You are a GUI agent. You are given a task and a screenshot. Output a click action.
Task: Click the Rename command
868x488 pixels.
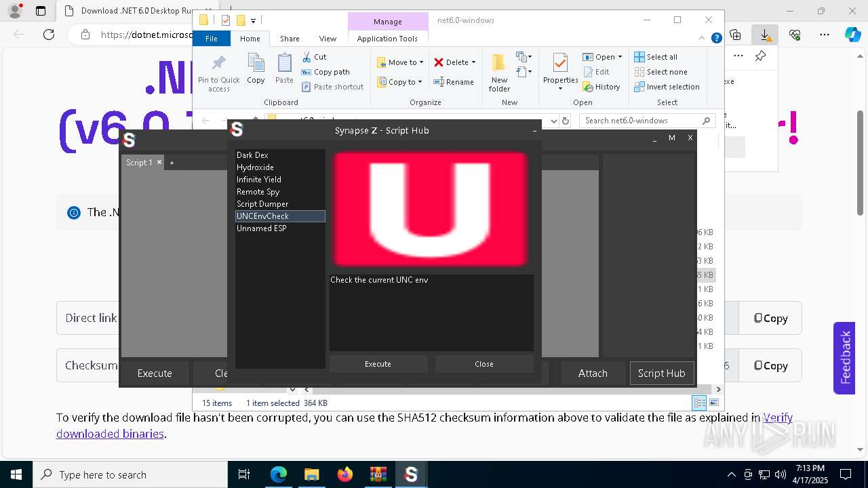tap(454, 82)
